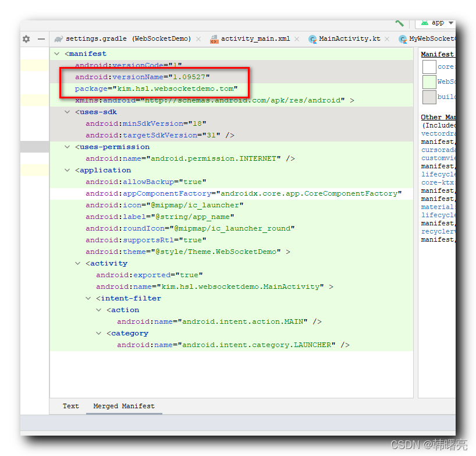Collapse the action node

coord(99,310)
